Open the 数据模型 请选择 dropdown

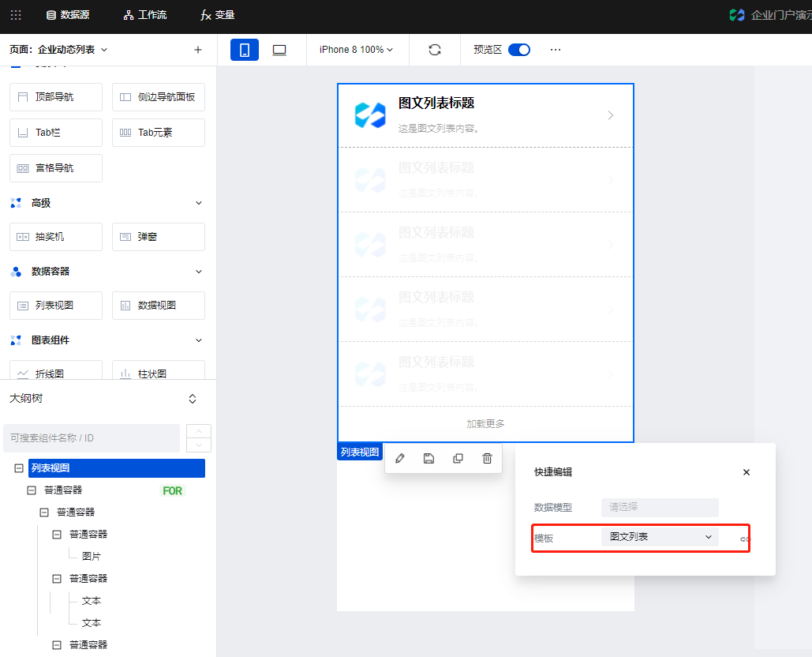click(660, 507)
